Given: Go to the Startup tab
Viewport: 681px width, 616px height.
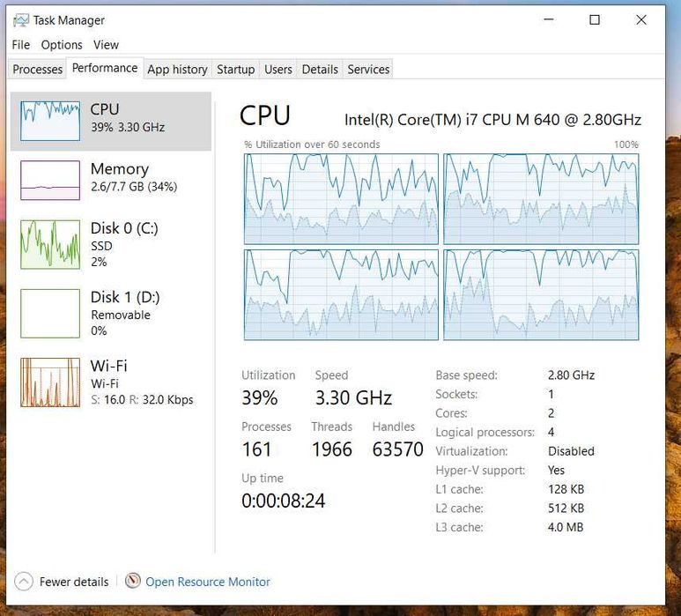Looking at the screenshot, I should click(235, 70).
